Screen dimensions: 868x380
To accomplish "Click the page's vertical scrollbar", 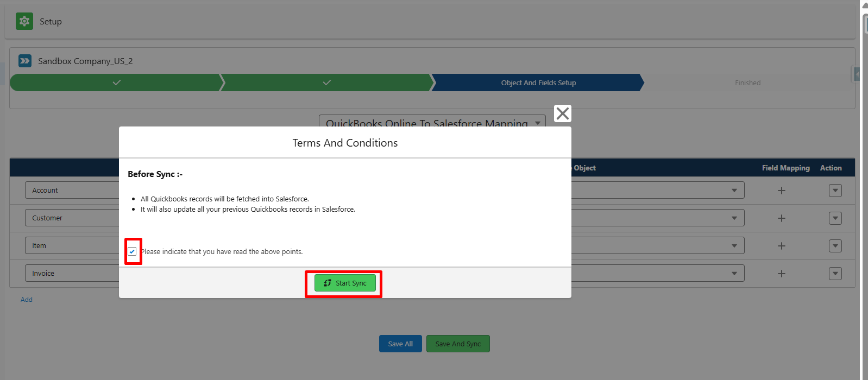I will pos(864,190).
